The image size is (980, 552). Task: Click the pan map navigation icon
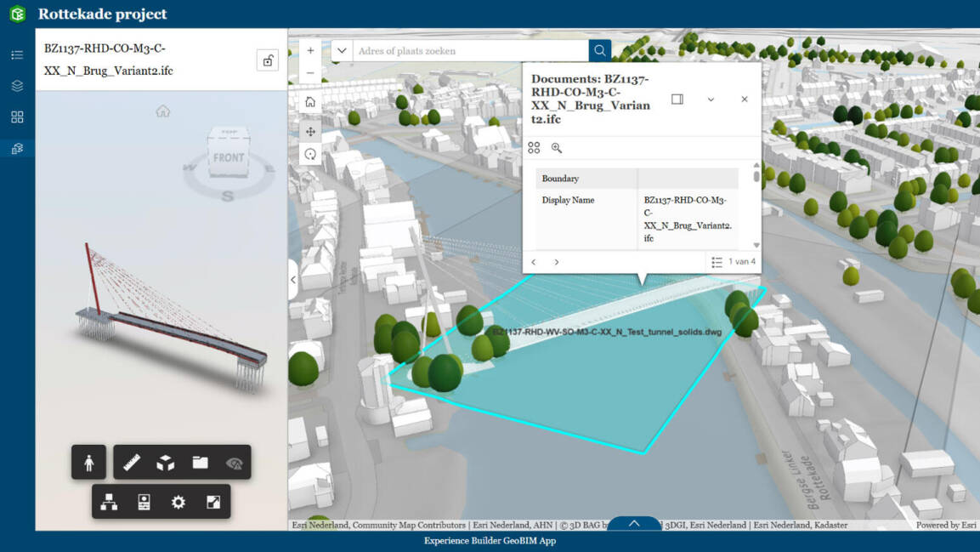pos(310,132)
